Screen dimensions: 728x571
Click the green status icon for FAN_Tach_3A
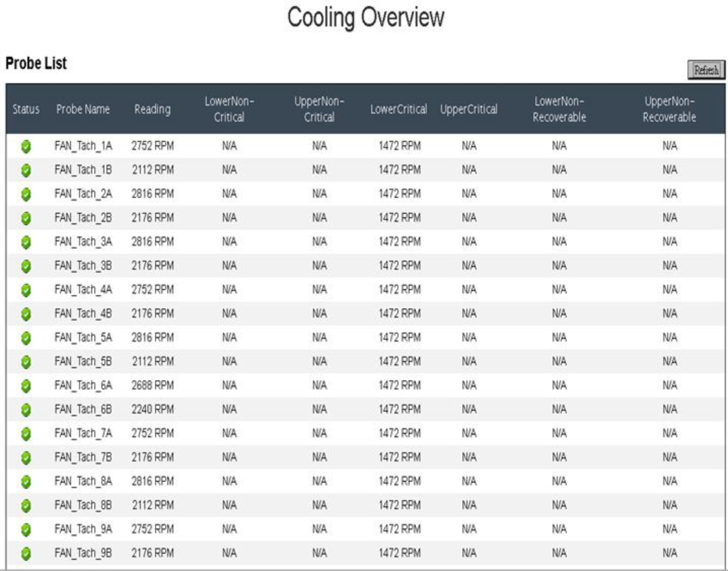(x=26, y=242)
